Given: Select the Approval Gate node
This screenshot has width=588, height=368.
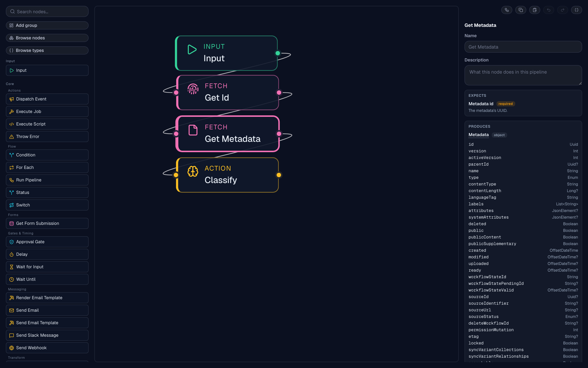Looking at the screenshot, I should coord(47,242).
